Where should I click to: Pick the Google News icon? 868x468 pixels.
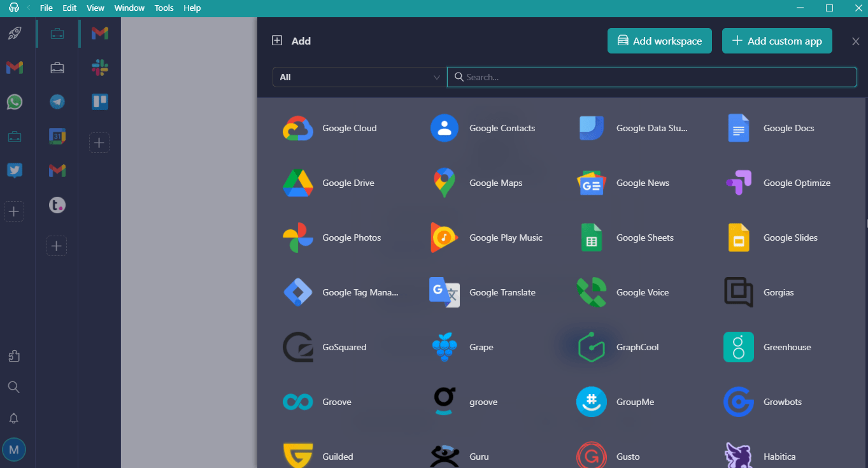(592, 183)
